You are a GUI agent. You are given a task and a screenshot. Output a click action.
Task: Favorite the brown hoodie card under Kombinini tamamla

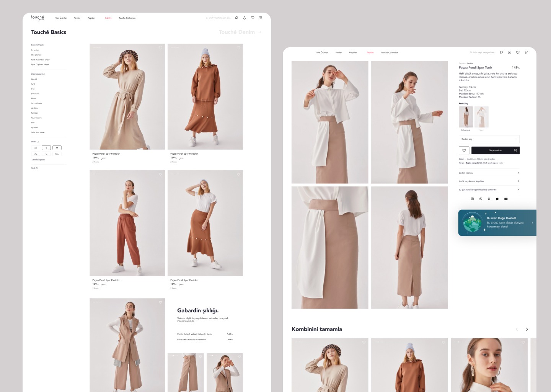click(443, 342)
